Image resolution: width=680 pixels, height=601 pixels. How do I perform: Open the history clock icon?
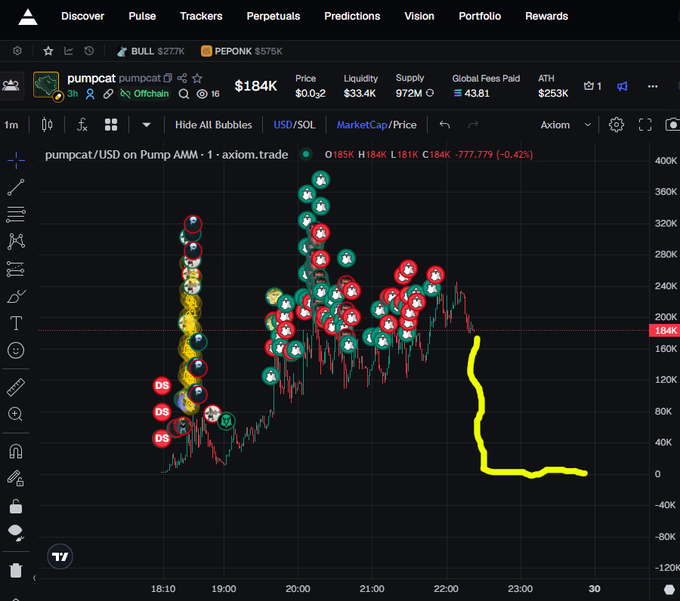(x=89, y=51)
